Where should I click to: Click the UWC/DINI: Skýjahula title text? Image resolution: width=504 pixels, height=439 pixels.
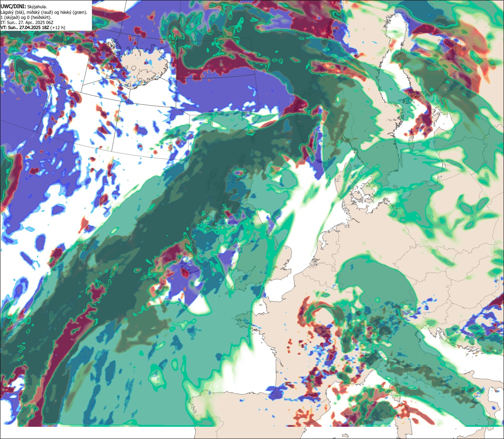(x=24, y=6)
